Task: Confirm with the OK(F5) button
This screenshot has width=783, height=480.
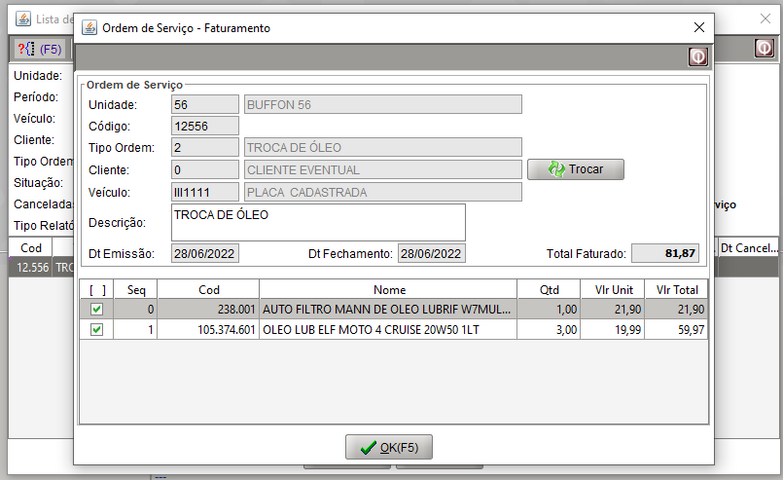Action: (x=389, y=447)
